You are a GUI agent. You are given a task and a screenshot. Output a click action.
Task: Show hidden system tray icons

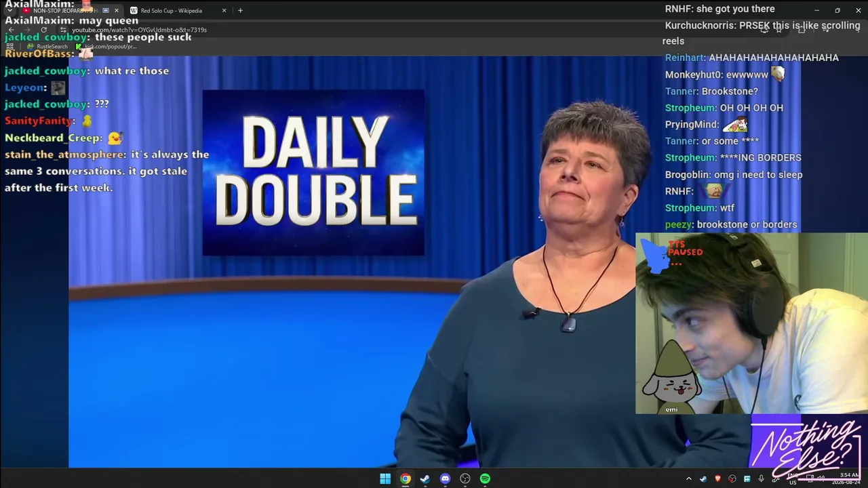(x=689, y=479)
